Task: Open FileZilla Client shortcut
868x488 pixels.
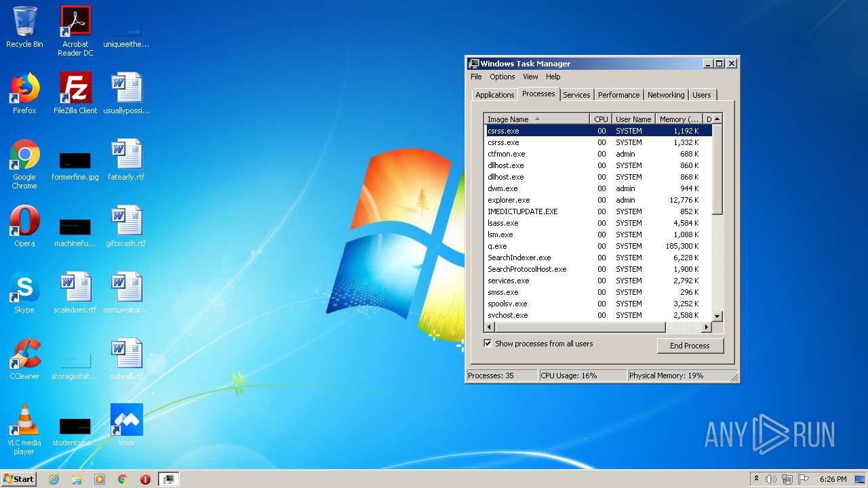Action: point(75,94)
